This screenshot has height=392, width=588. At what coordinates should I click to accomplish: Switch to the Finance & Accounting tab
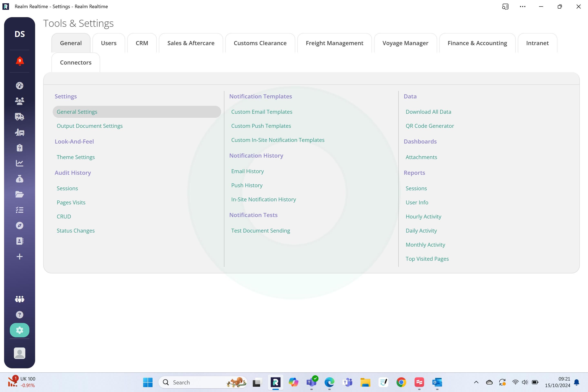(477, 43)
